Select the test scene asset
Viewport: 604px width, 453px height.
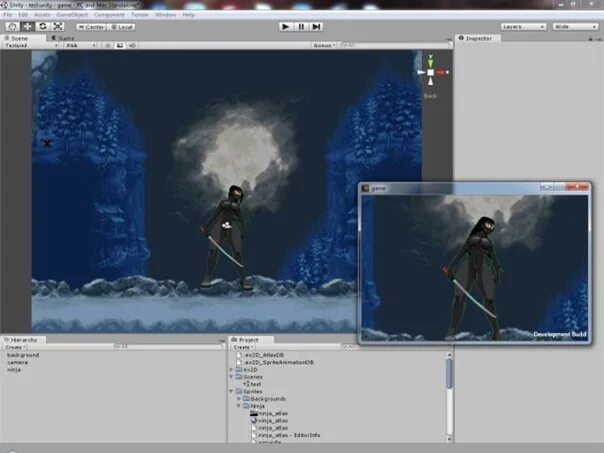(x=253, y=384)
